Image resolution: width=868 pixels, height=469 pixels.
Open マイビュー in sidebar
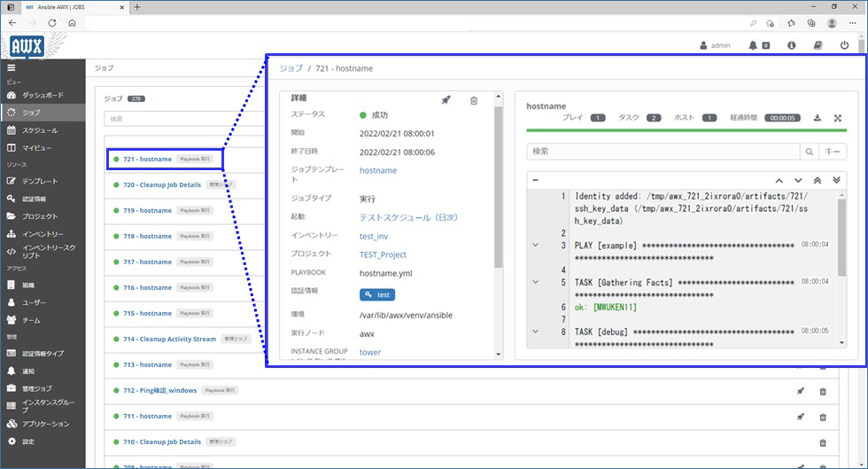tap(43, 148)
